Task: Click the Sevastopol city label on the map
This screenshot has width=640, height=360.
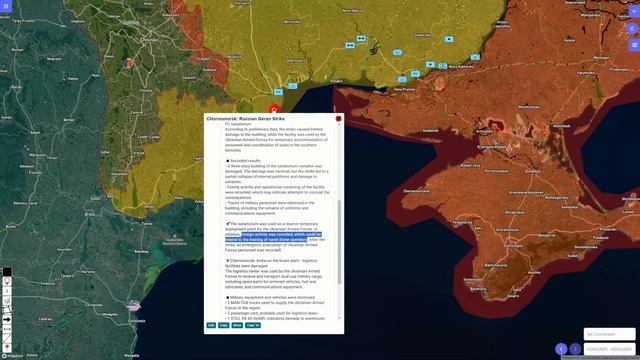Action: coord(472,280)
